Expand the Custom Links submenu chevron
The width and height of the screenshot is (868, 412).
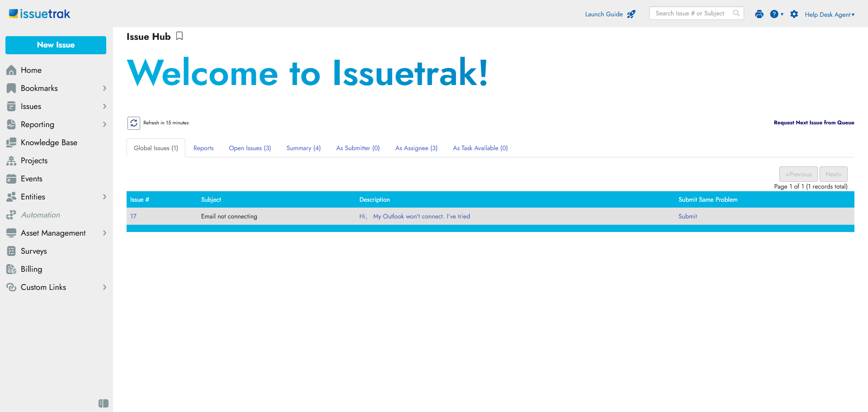point(104,287)
